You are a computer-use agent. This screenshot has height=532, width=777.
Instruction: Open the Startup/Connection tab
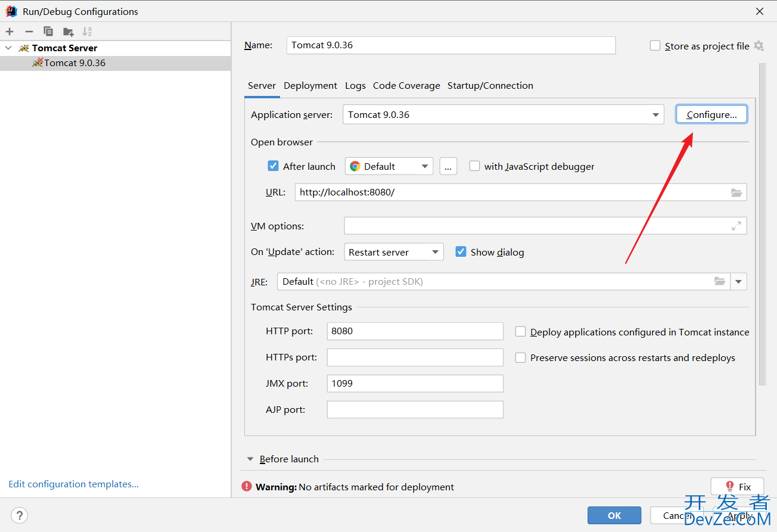click(490, 86)
